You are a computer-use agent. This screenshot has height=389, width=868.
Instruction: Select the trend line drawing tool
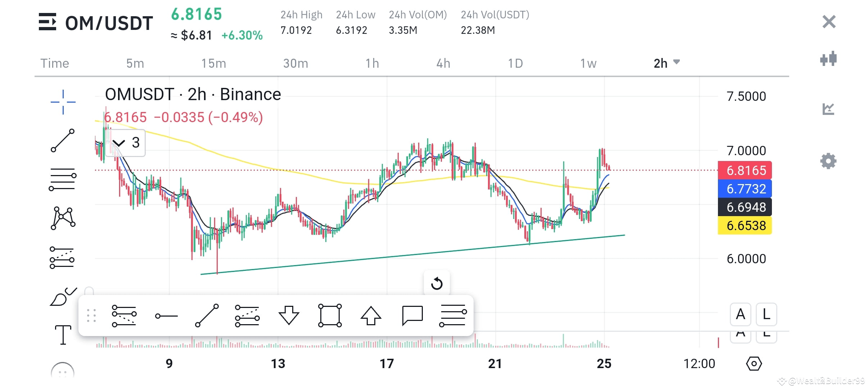point(63,140)
